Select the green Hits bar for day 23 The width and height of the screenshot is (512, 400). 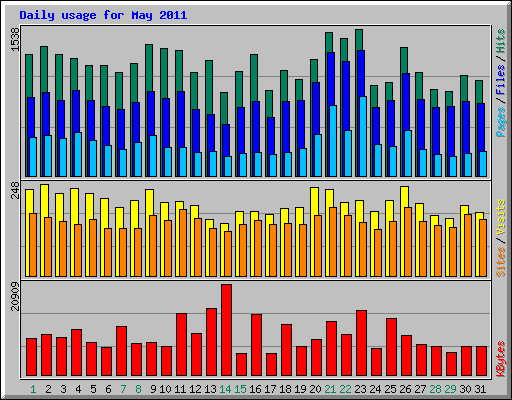pyautogui.click(x=359, y=40)
